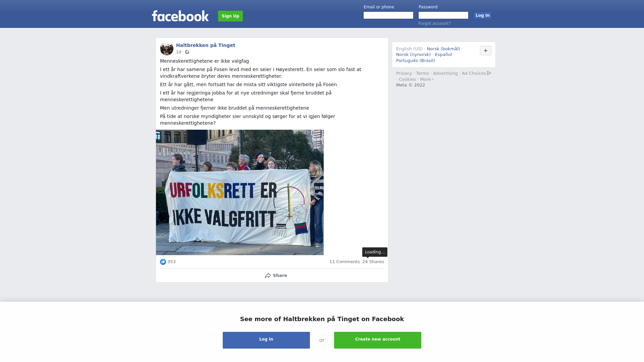Click the plus icon to add language
The width and height of the screenshot is (644, 362).
[486, 51]
